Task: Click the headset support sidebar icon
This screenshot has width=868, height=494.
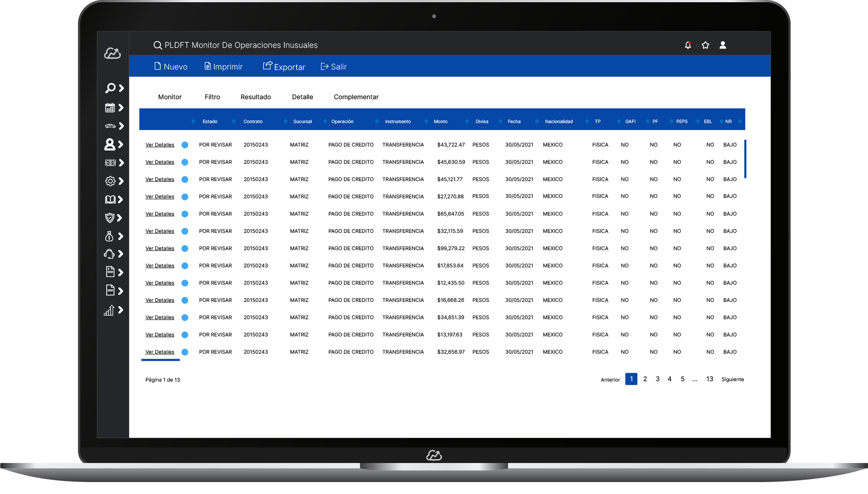Action: click(109, 254)
